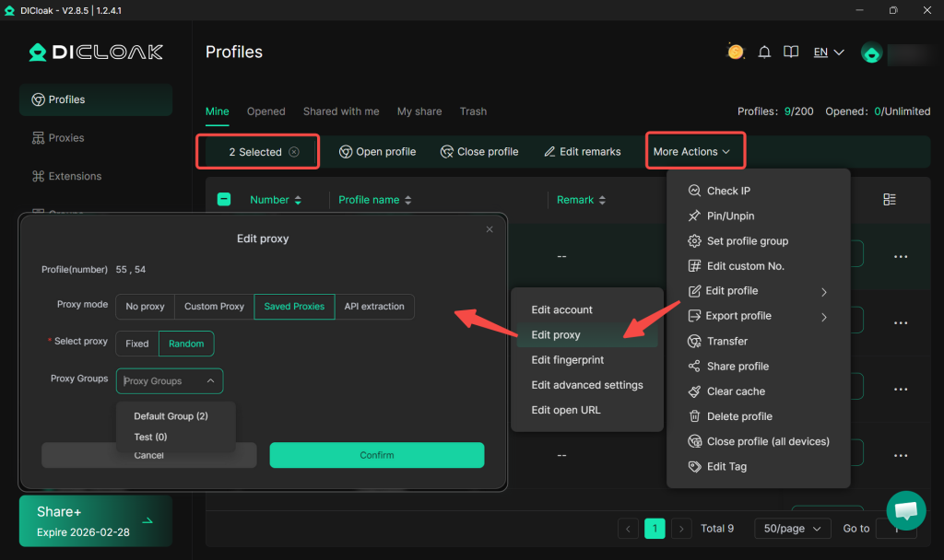Open the live chat support bubble
This screenshot has width=944, height=560.
click(x=905, y=509)
